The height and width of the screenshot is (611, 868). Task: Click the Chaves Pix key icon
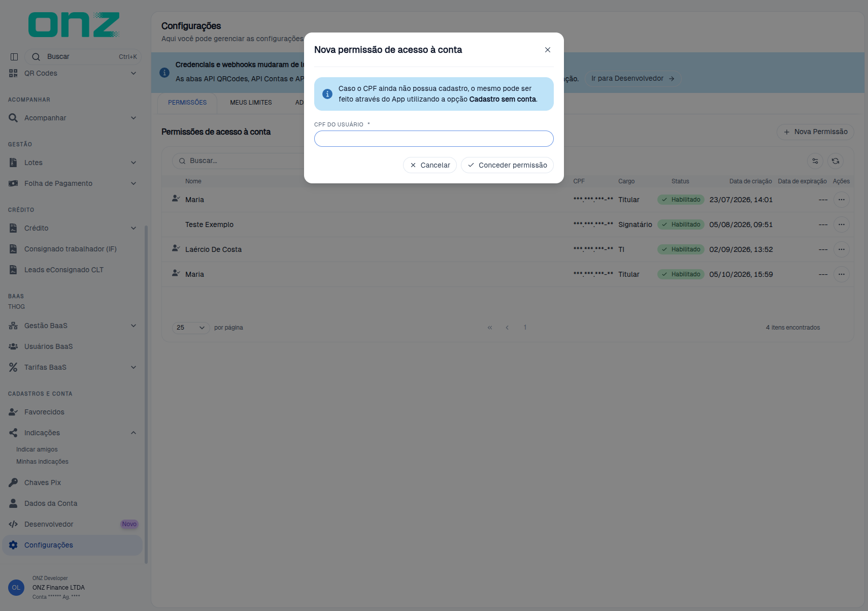click(13, 483)
